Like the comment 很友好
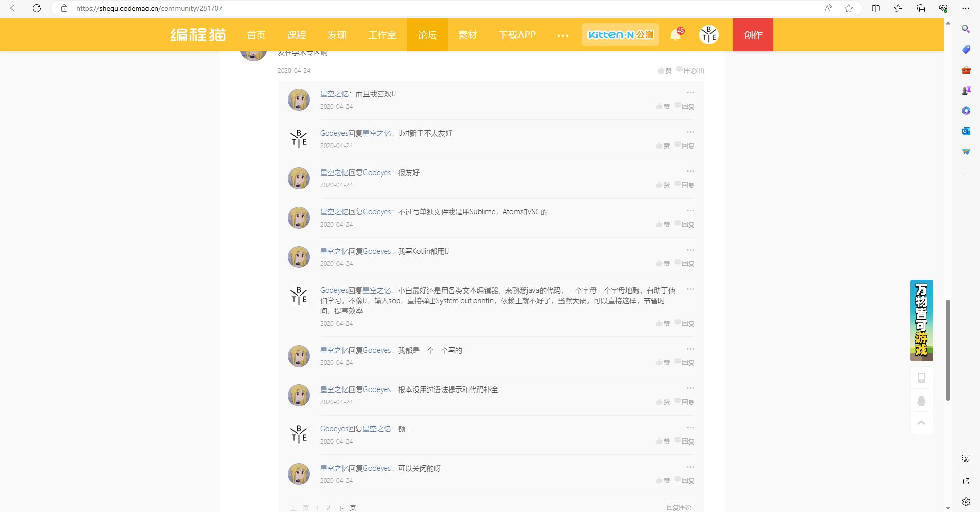 [663, 185]
